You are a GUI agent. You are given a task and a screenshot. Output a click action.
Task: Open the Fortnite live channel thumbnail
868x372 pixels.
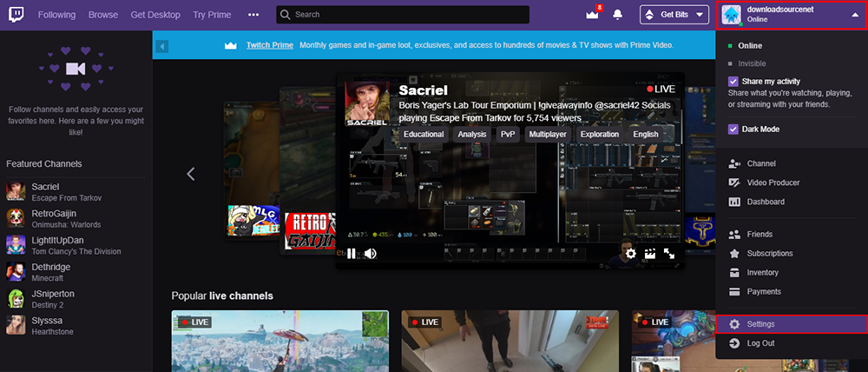click(x=280, y=341)
